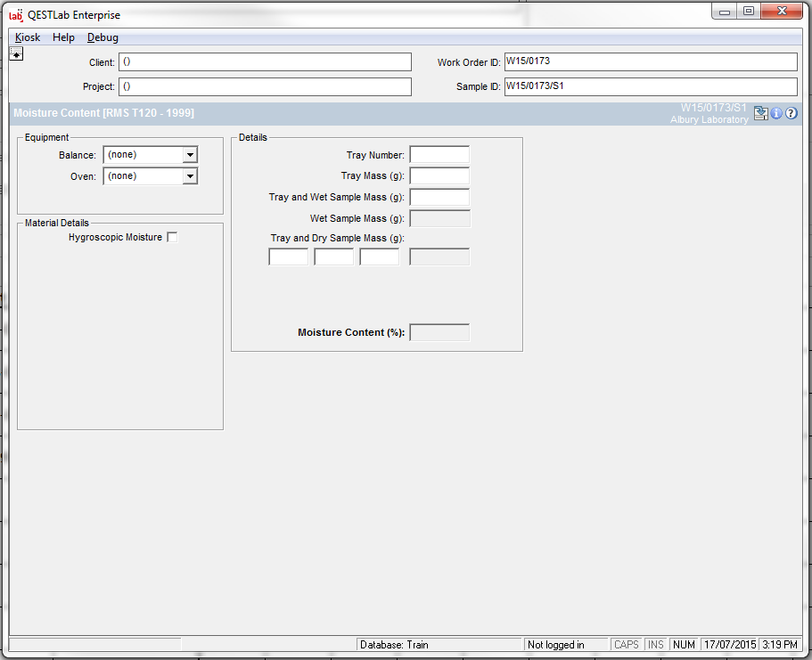The width and height of the screenshot is (812, 660).
Task: Click the Not logged in status panel
Action: (565, 644)
